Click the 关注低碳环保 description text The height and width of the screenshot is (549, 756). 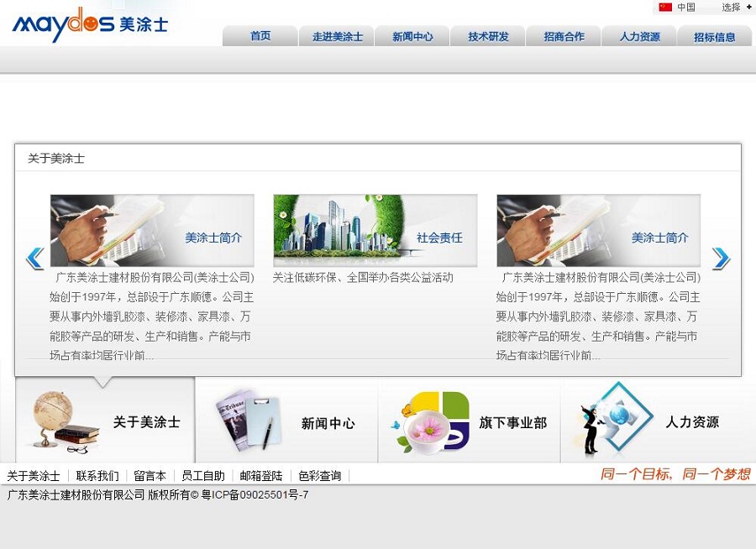pyautogui.click(x=363, y=277)
